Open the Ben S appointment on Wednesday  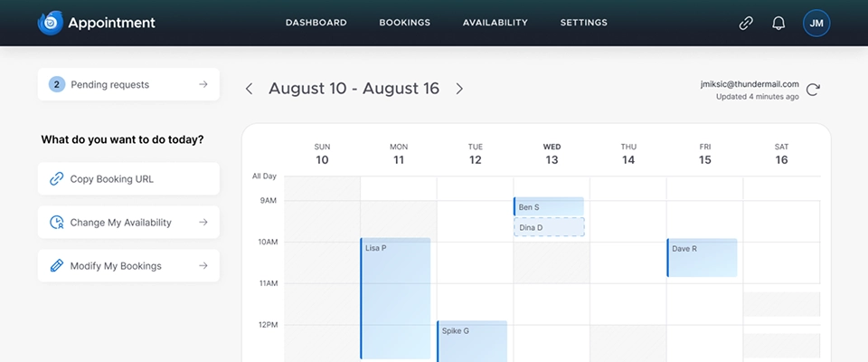click(549, 207)
